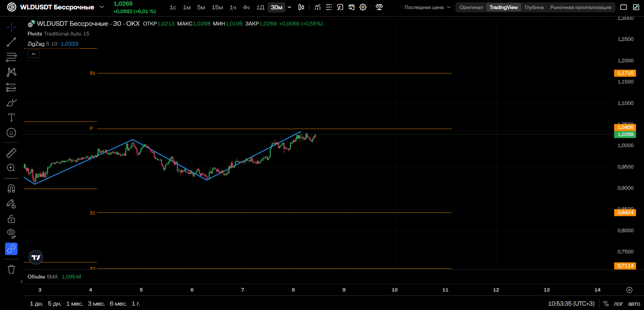Screen dimensions: 644x310
Task: Open chart settings gear
Action: [x=363, y=7]
